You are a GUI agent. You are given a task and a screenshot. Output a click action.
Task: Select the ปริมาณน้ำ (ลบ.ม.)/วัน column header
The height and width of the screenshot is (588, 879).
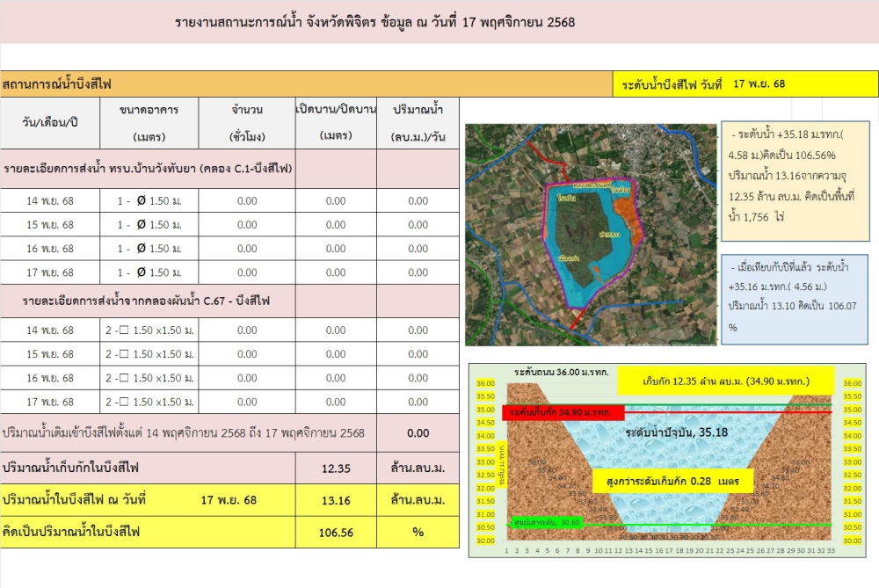(x=418, y=123)
